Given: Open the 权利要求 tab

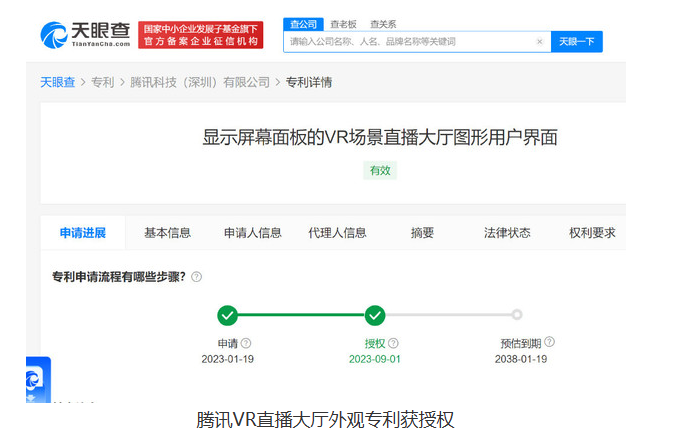Looking at the screenshot, I should [592, 233].
